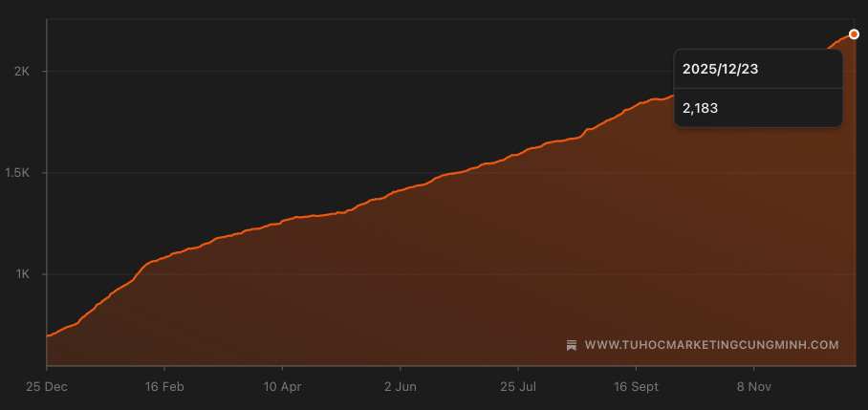868x410 pixels.
Task: Click the 8 Nov x-axis label
Action: (x=754, y=387)
